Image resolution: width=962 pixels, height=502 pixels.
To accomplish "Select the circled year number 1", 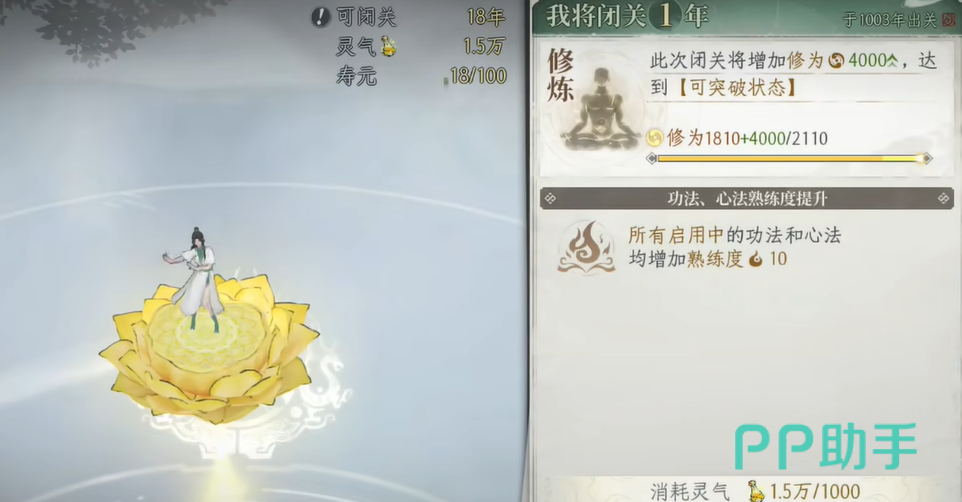I will (666, 15).
